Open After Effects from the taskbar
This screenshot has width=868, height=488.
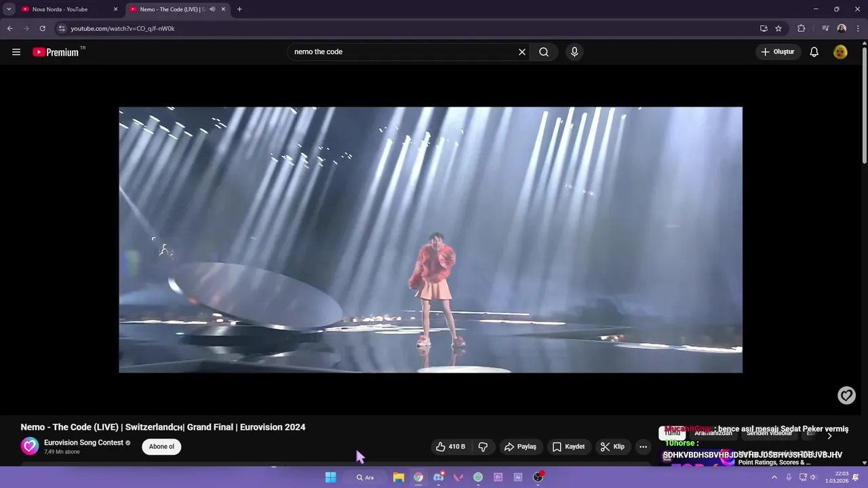(x=518, y=477)
